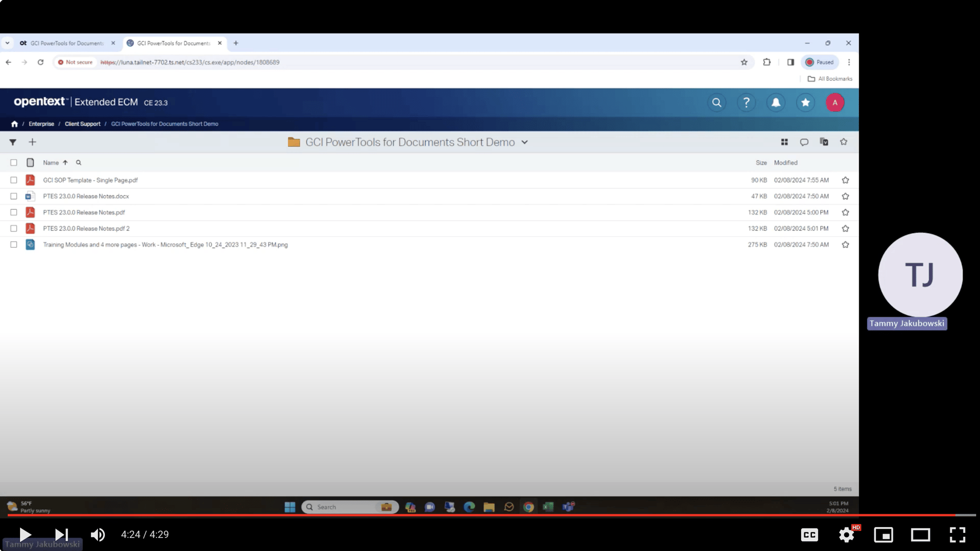Open the help question mark icon
Viewport: 980px width, 551px height.
pos(746,102)
